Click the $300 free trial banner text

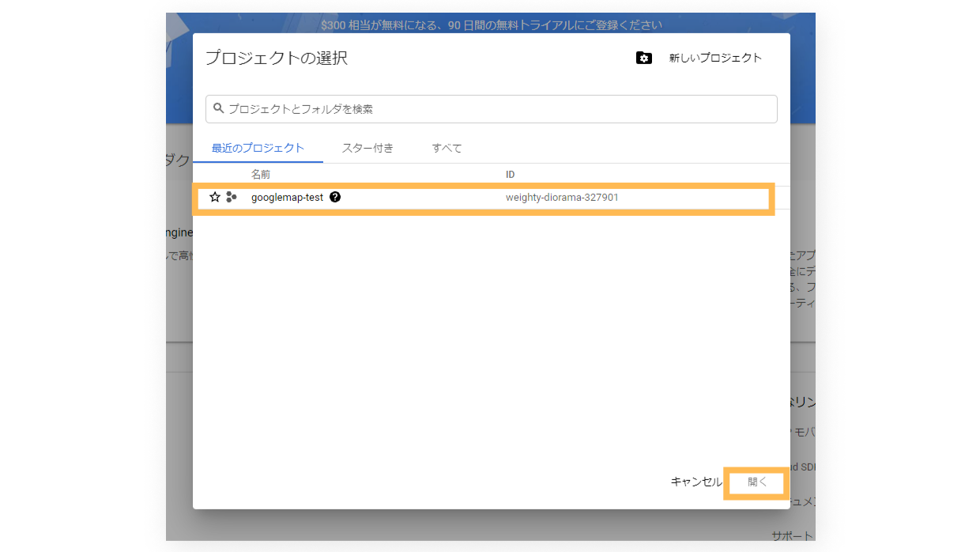coord(491,25)
